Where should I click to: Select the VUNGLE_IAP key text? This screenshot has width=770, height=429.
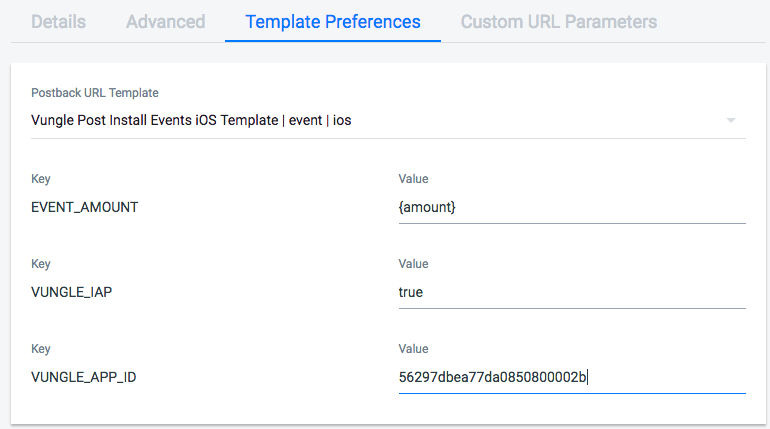[x=72, y=292]
